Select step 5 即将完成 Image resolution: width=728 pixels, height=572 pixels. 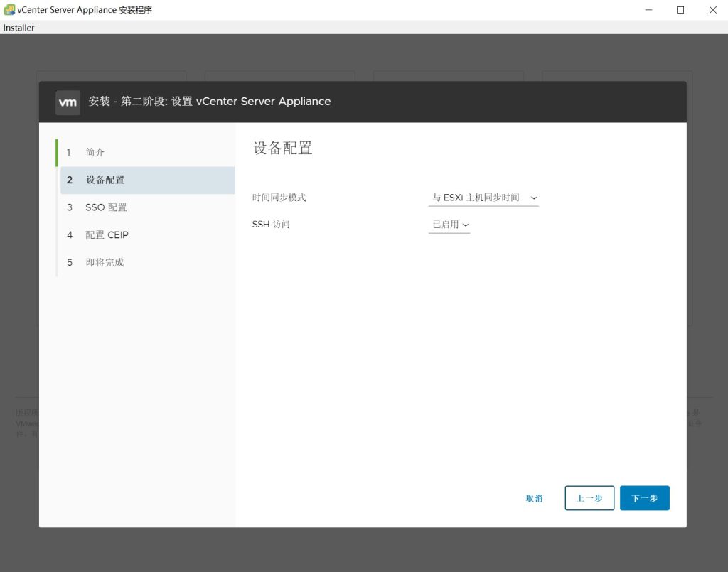point(147,263)
